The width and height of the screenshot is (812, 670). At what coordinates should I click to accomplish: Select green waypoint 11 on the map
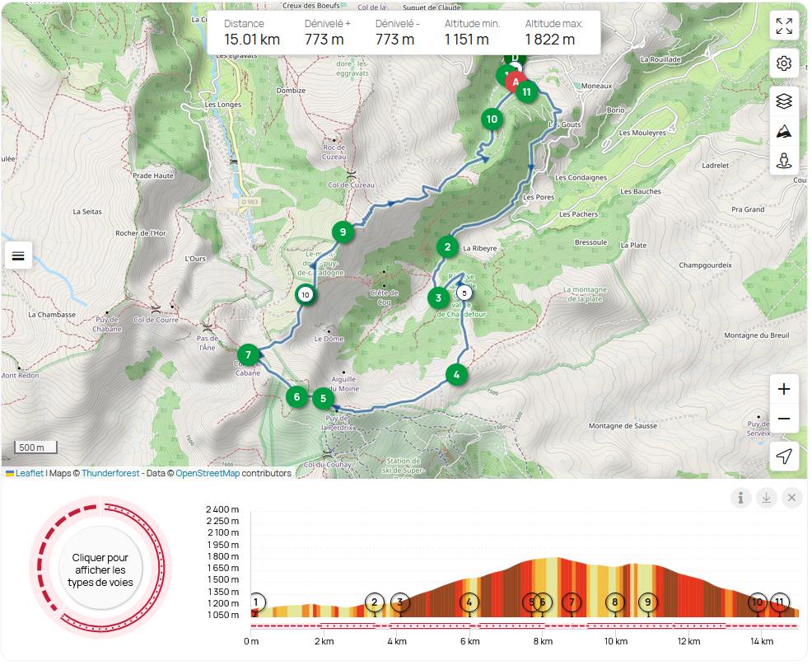pyautogui.click(x=527, y=92)
